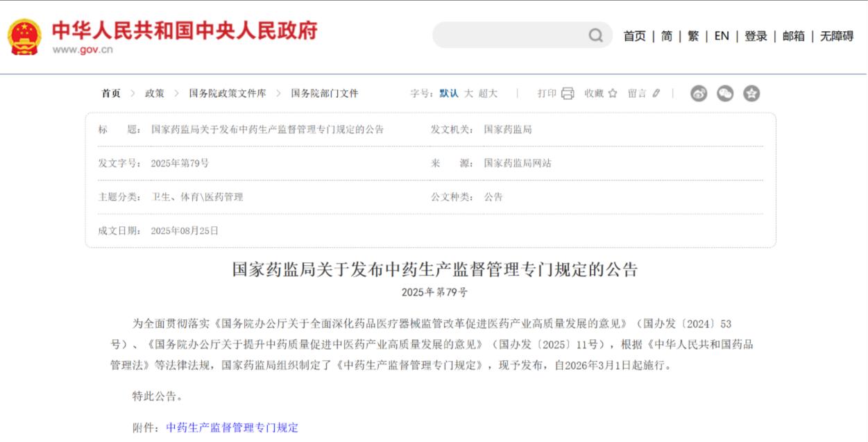This screenshot has height=442, width=868.
Task: Click the national emblem logo
Action: [25, 37]
